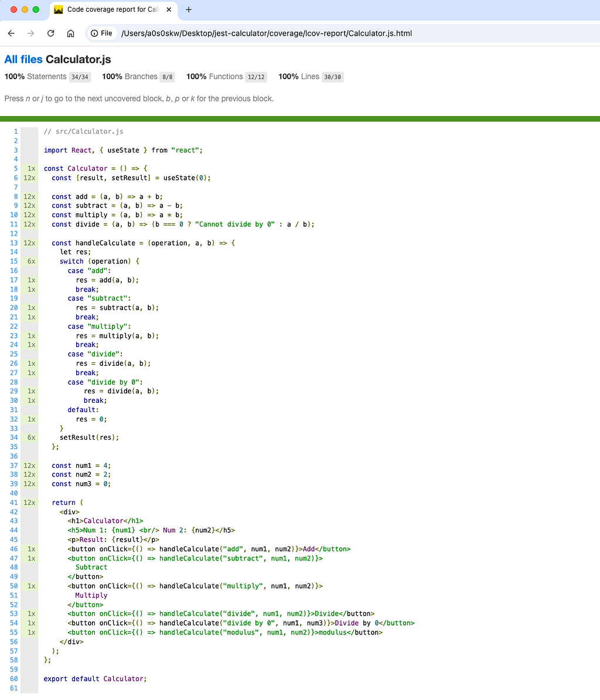The height and width of the screenshot is (700, 600).
Task: Click the // src/Calculator.js comment line
Action: coord(83,131)
